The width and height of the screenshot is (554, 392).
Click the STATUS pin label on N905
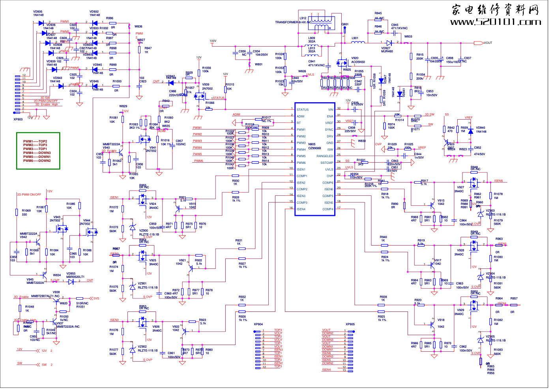pos(303,110)
